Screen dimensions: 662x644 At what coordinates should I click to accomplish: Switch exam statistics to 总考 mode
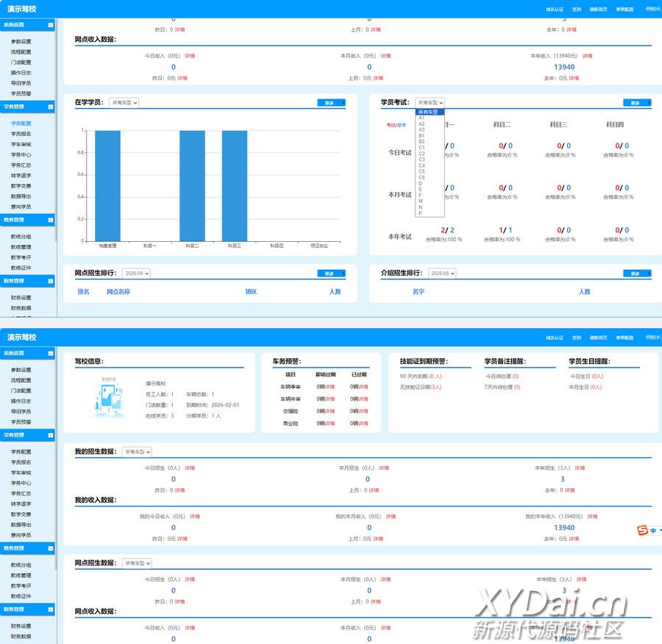pos(402,125)
